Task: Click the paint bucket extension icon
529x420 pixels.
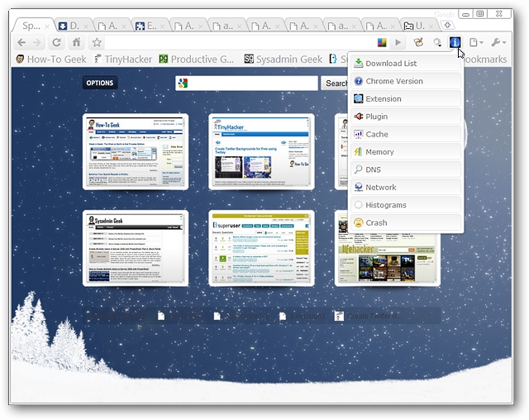Action: pos(419,42)
